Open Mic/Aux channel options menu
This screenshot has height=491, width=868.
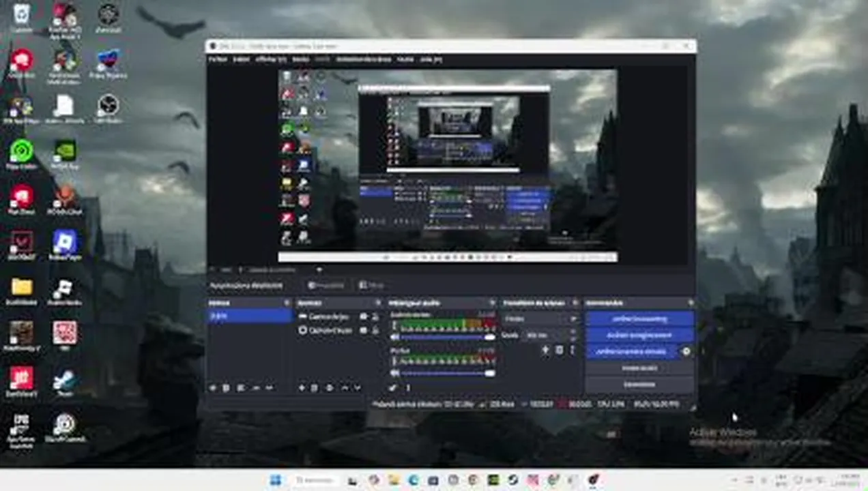pos(394,361)
